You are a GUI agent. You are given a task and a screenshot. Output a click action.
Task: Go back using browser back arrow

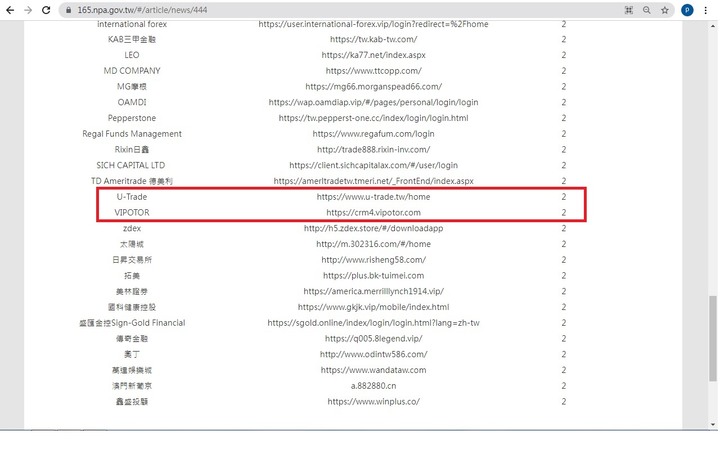pos(10,10)
